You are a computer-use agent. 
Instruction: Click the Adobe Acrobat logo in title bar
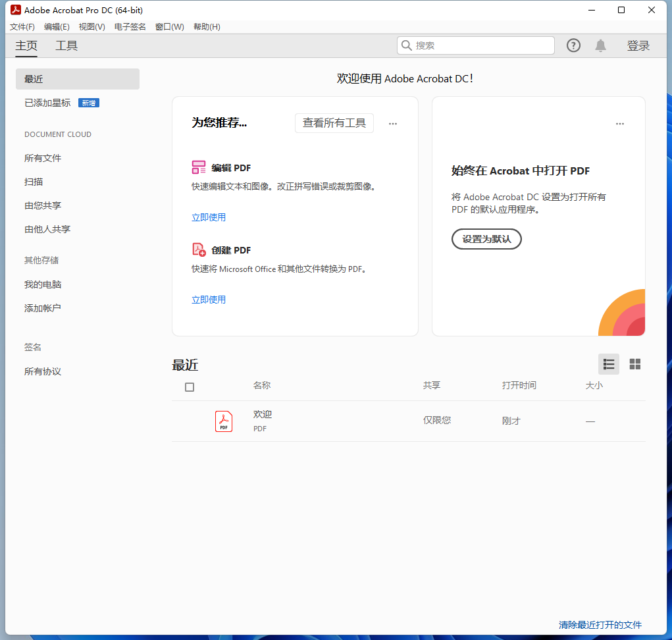point(16,10)
